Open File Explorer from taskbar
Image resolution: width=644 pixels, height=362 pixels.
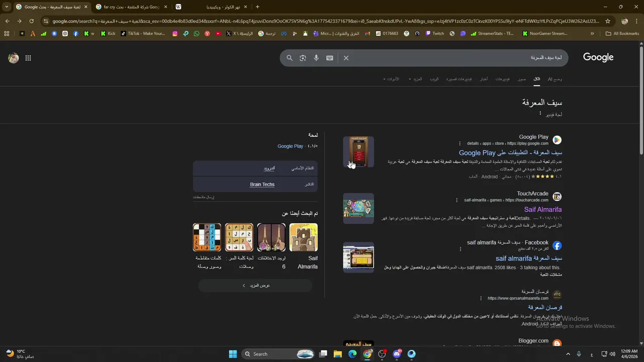point(338,354)
